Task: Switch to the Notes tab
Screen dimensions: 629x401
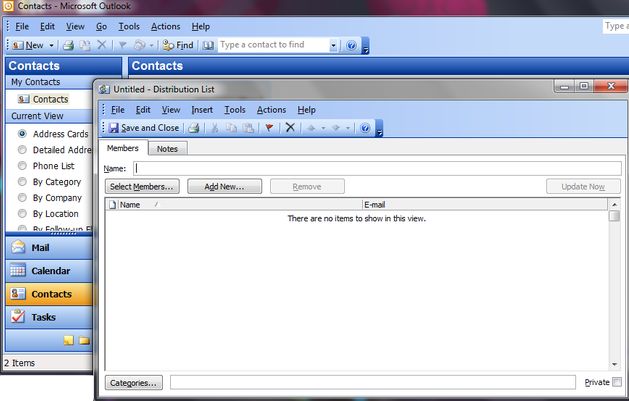Action: [167, 149]
